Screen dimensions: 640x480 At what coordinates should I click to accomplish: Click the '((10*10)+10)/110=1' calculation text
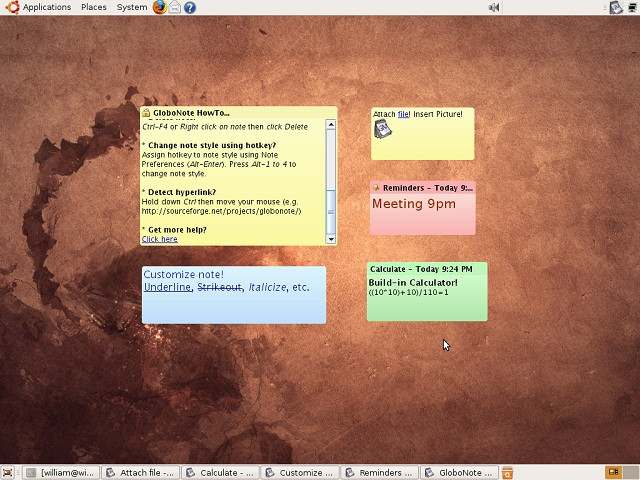(x=409, y=292)
